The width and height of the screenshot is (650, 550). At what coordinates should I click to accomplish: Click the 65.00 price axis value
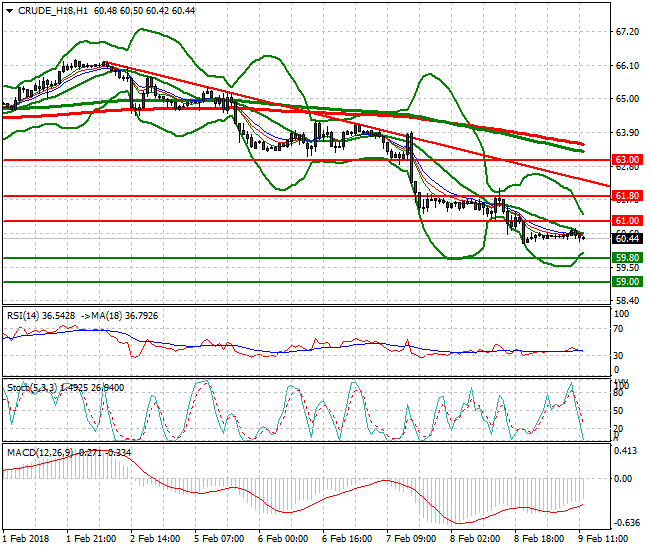point(627,99)
